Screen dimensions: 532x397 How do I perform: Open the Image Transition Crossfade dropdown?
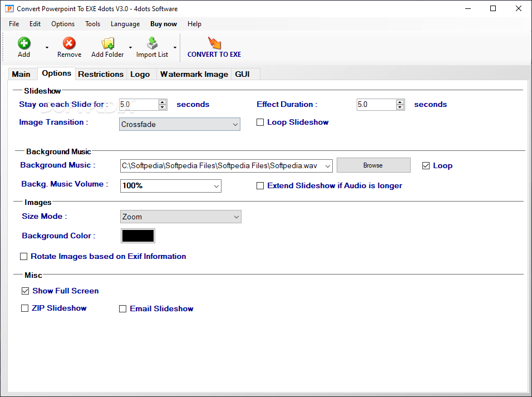pyautogui.click(x=180, y=124)
